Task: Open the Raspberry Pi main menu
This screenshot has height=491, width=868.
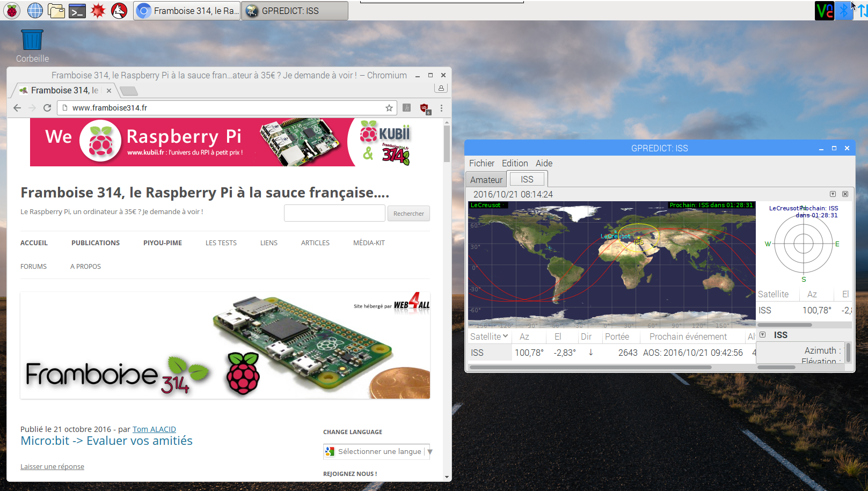Action: (12, 10)
